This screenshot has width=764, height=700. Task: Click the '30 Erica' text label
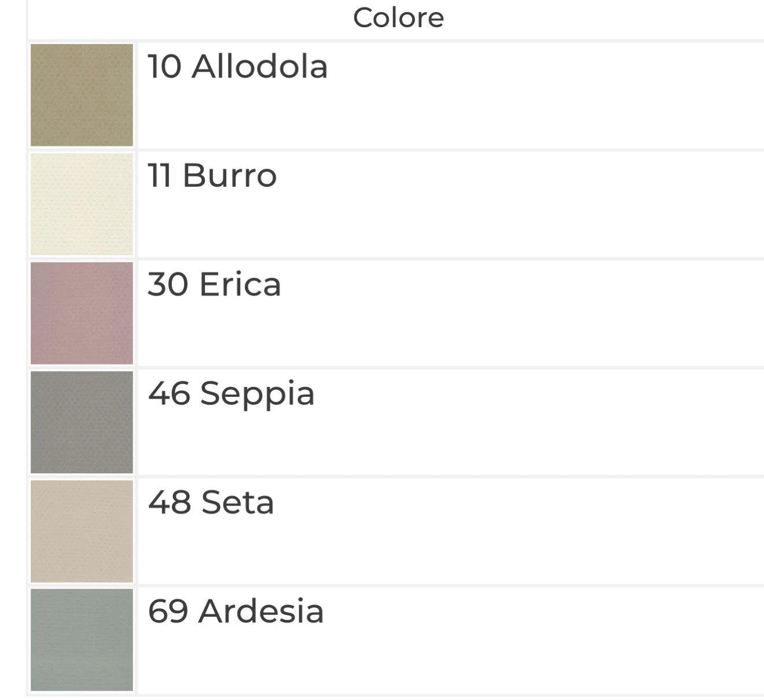tap(214, 285)
